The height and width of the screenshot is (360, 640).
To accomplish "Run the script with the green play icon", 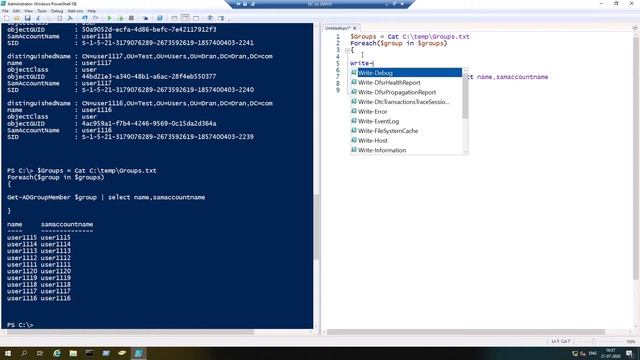I will [x=109, y=18].
